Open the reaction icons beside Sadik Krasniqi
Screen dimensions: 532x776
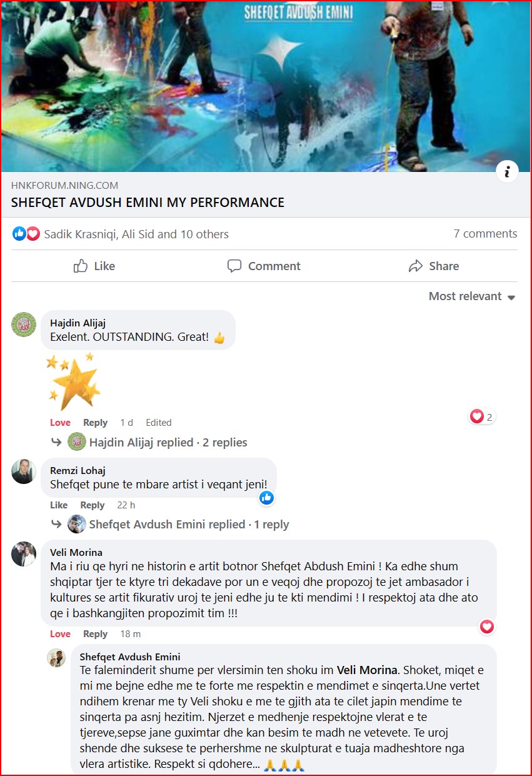tap(26, 234)
